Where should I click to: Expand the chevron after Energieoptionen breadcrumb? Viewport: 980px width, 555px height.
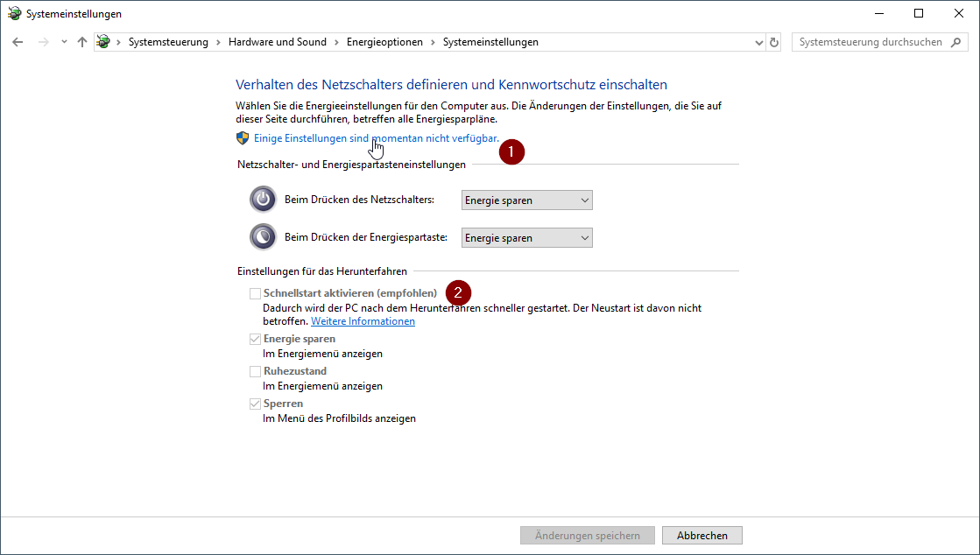(433, 42)
